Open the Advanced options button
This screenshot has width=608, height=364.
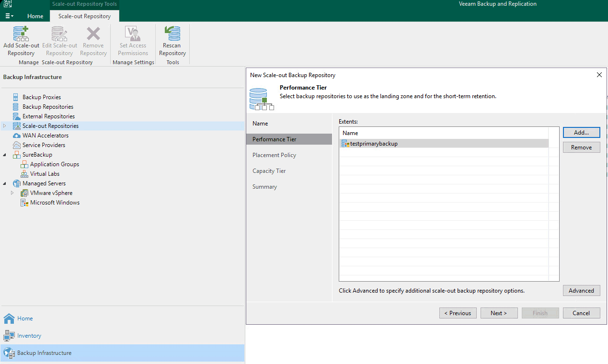click(x=581, y=290)
